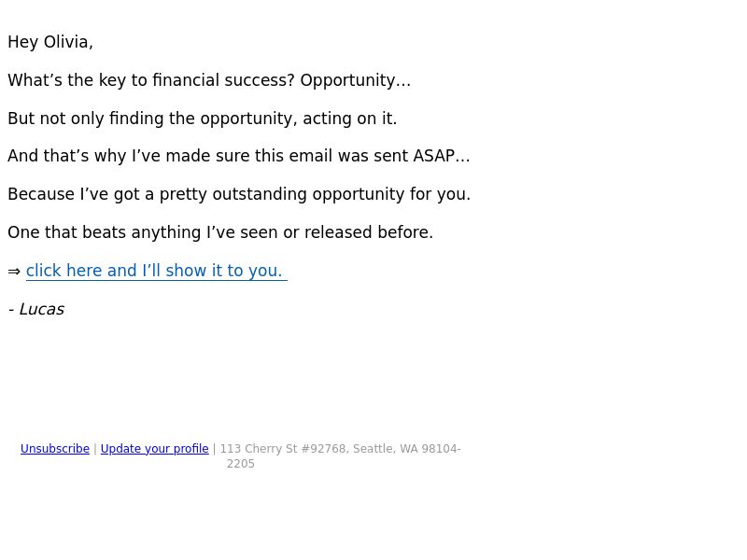This screenshot has height=560, width=747.
Task: Click the word "Opportunity…" in the second line
Action: tap(356, 80)
